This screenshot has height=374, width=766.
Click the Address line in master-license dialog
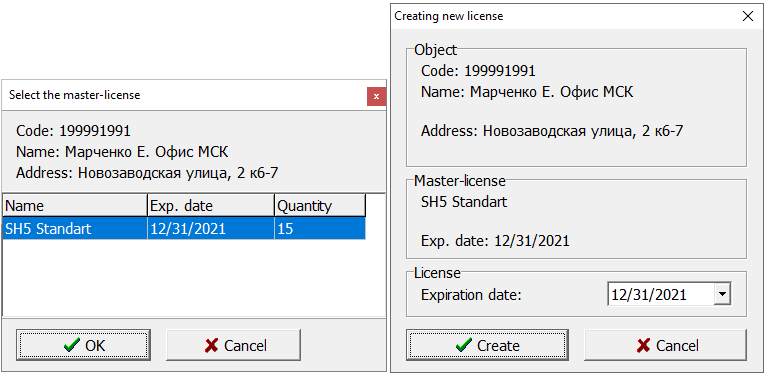[147, 173]
